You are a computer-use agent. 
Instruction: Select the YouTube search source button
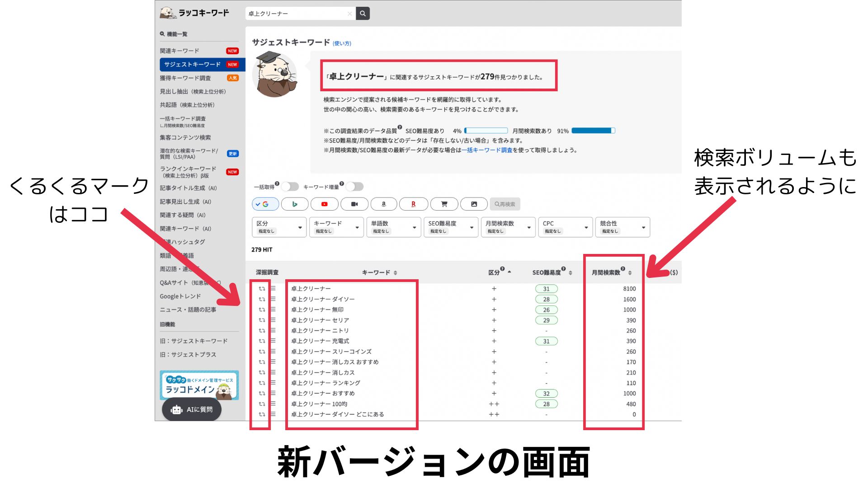325,204
